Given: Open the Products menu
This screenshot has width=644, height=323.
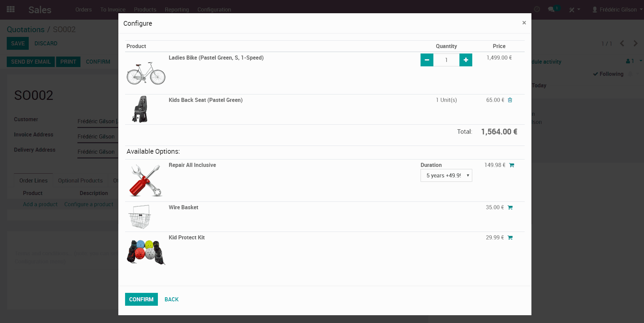Looking at the screenshot, I should (x=145, y=9).
